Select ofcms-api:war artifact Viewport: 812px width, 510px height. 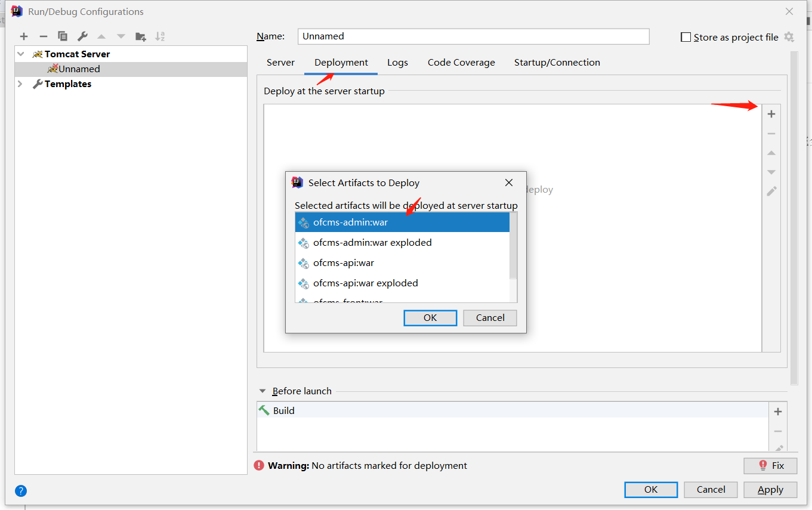(x=403, y=263)
